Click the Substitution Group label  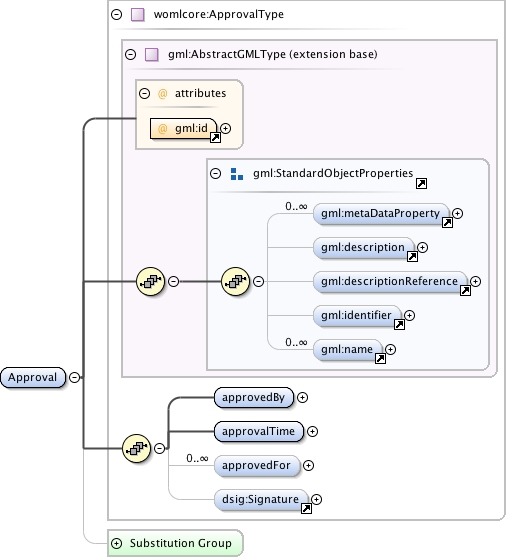coord(181,544)
